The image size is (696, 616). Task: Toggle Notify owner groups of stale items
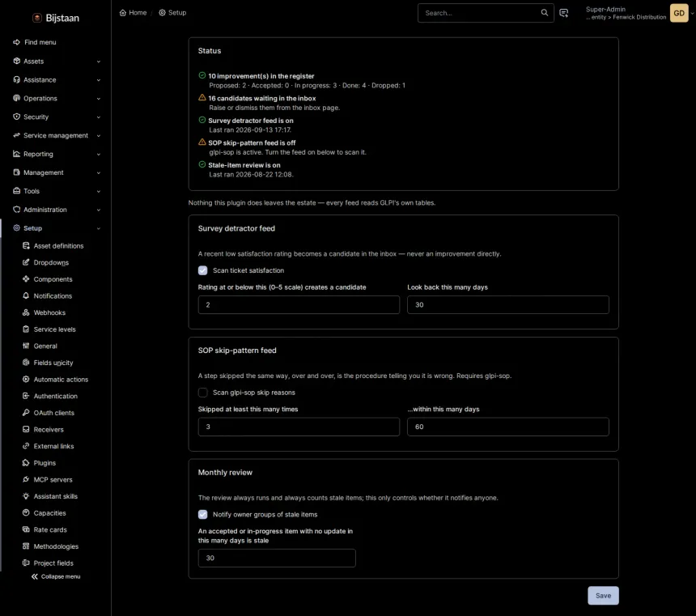coord(203,514)
